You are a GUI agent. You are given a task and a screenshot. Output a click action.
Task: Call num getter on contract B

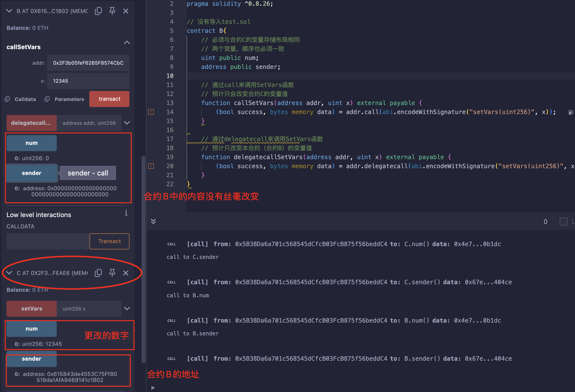[x=32, y=143]
